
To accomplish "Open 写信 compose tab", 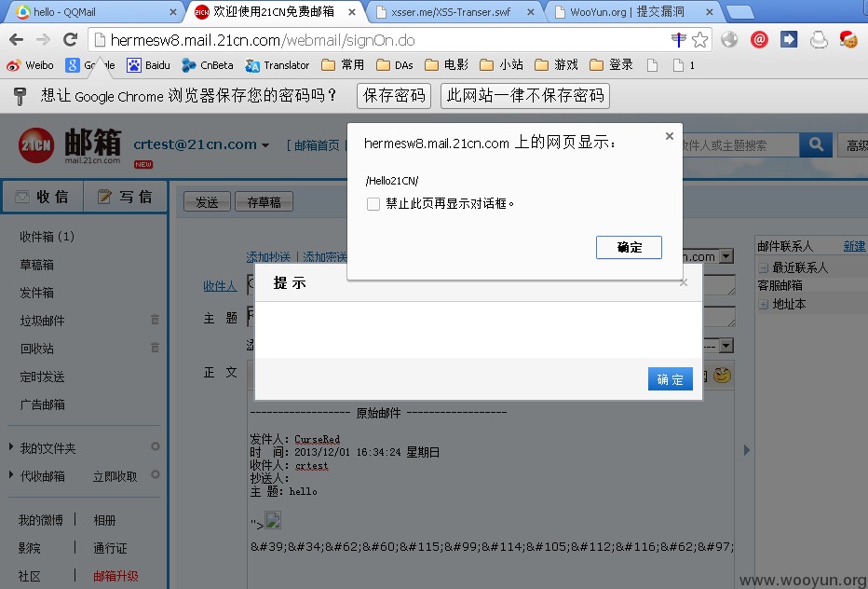I will pyautogui.click(x=125, y=197).
